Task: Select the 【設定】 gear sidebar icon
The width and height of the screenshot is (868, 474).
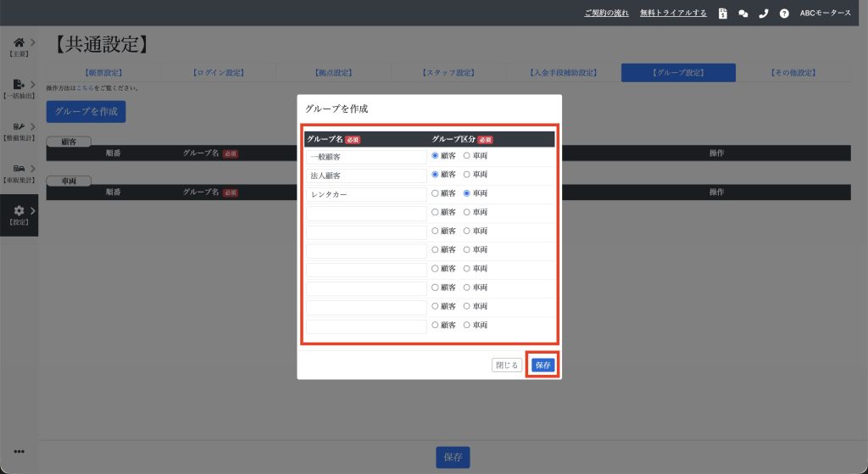Action: tap(19, 210)
